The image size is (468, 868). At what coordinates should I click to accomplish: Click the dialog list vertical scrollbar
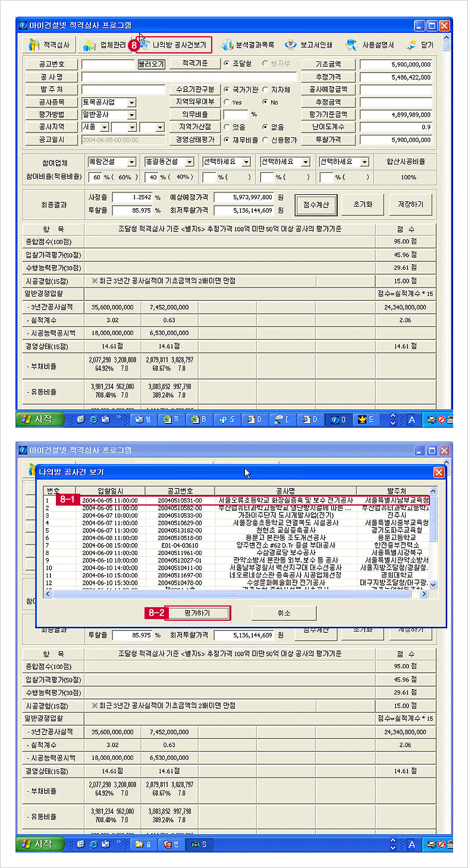pos(433,538)
